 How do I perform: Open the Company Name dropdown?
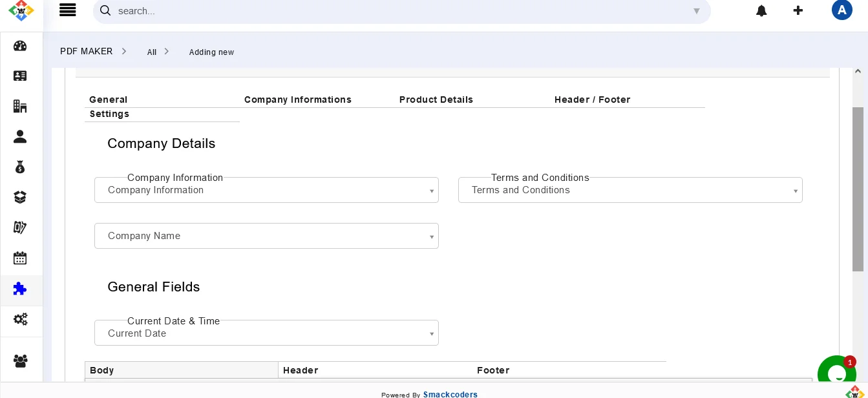tap(266, 236)
